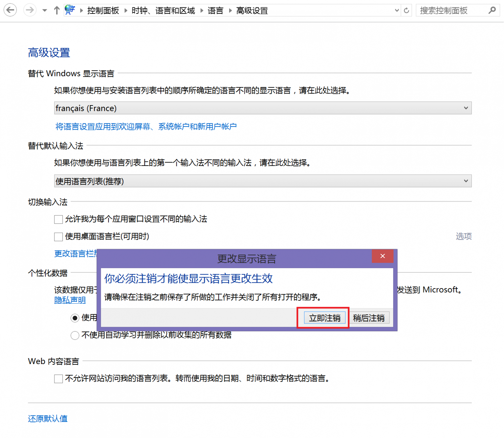Open the 时钟、语言和区域 breadcrumb
Screen dimensions: 504x438
pyautogui.click(x=163, y=11)
